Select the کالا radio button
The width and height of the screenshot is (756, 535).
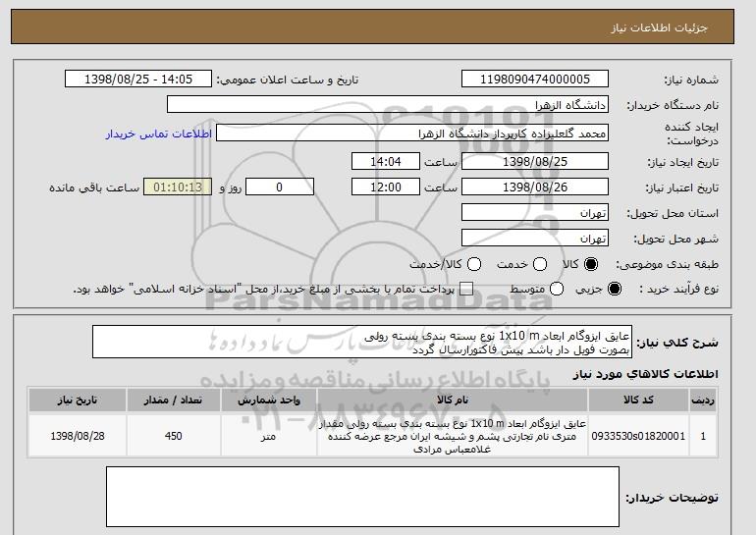point(590,264)
